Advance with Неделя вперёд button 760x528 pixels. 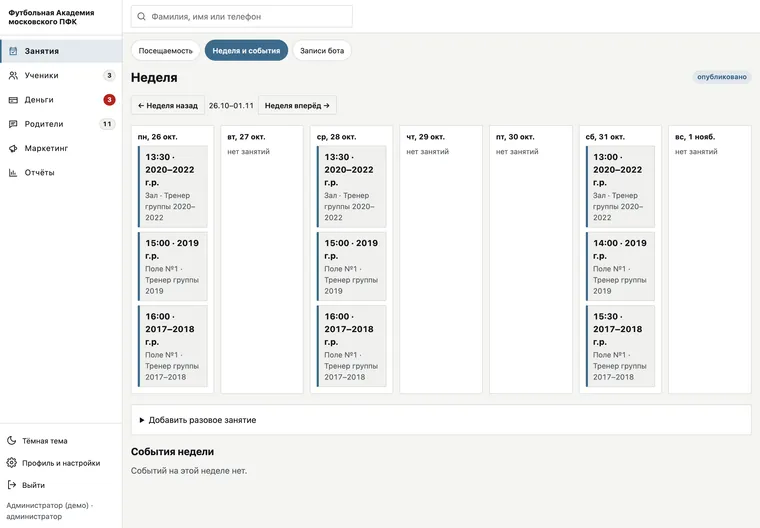[297, 105]
